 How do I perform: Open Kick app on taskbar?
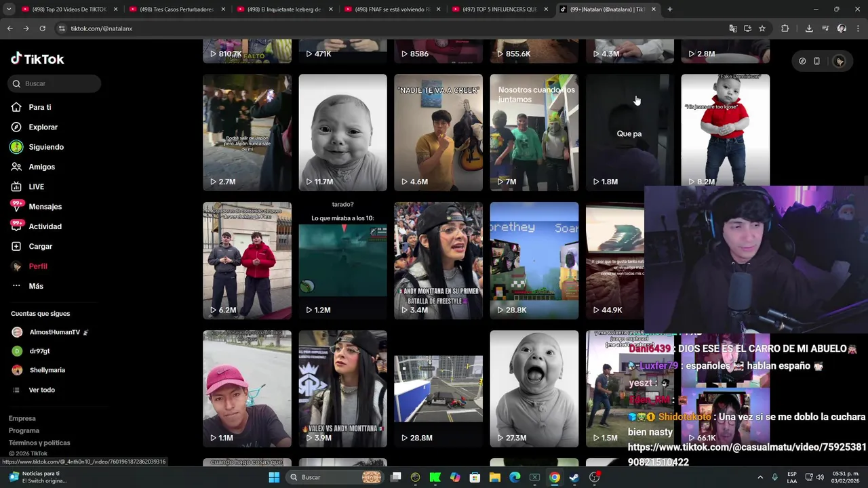tap(435, 477)
